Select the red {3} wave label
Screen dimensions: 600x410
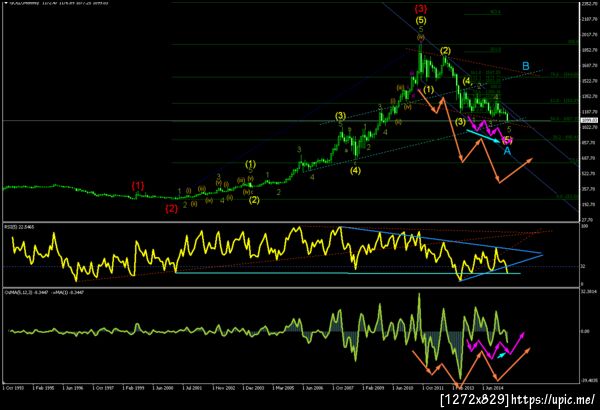pos(421,8)
